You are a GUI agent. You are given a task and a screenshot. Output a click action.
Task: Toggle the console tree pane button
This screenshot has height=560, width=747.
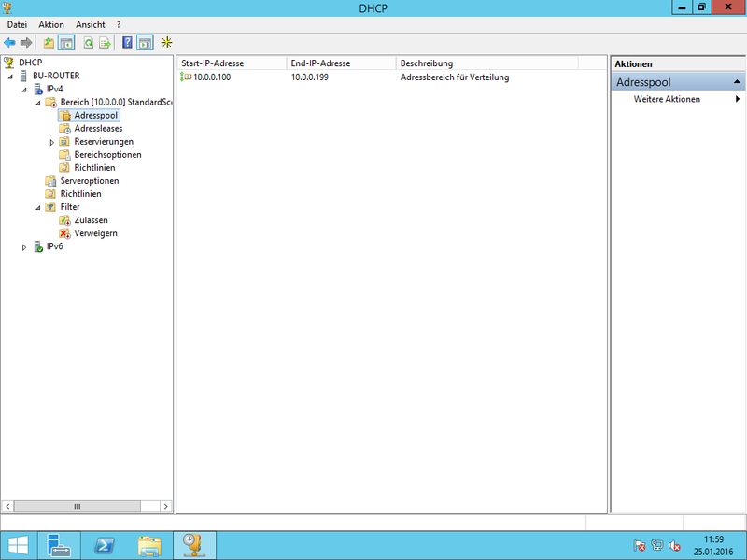[x=66, y=43]
